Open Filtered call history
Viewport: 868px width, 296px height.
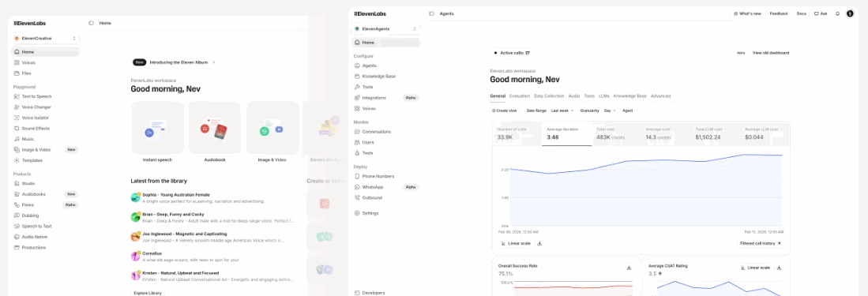(761, 243)
